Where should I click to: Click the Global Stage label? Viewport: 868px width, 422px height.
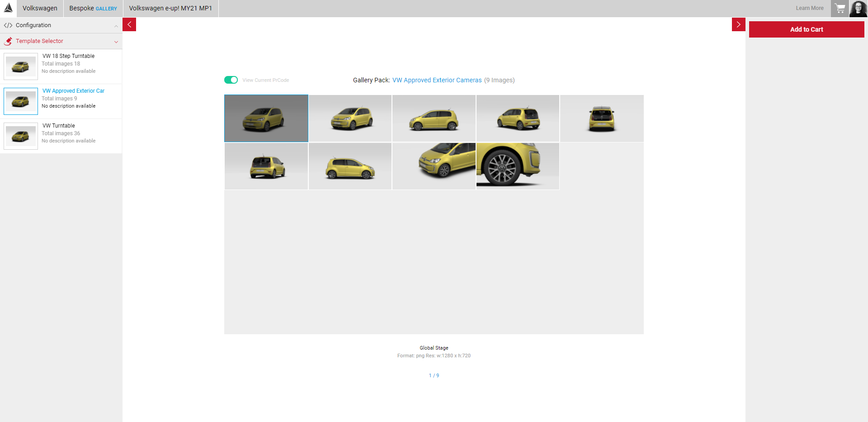click(x=434, y=348)
